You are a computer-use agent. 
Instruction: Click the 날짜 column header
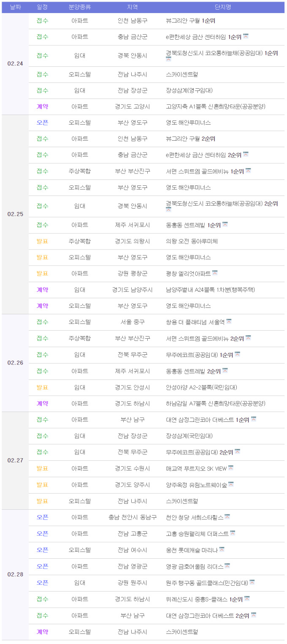tap(15, 7)
